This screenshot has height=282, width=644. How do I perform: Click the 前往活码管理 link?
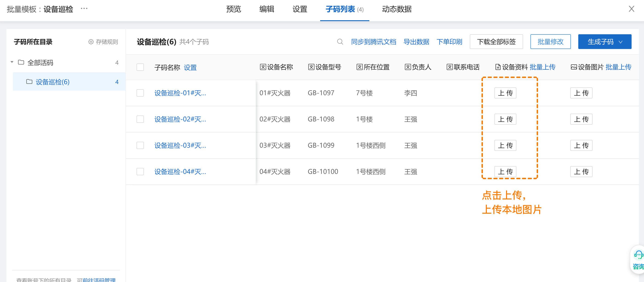99,280
